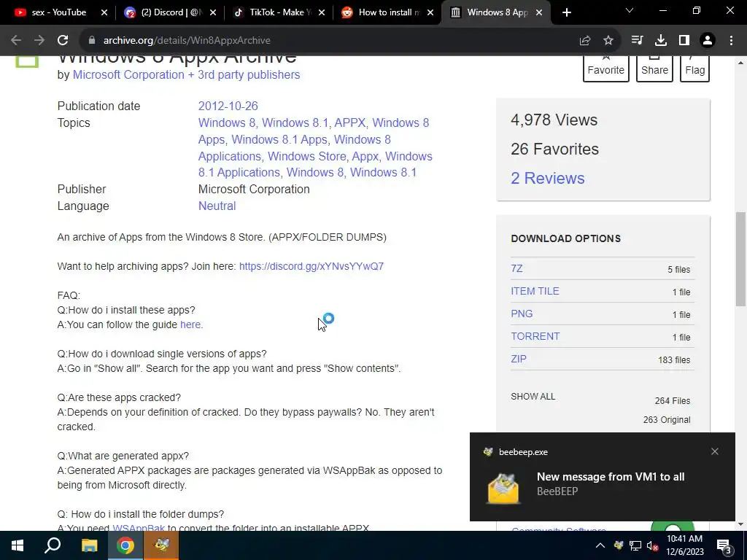Open the tab search chevron
Screen dimensions: 747x560
pos(630,10)
